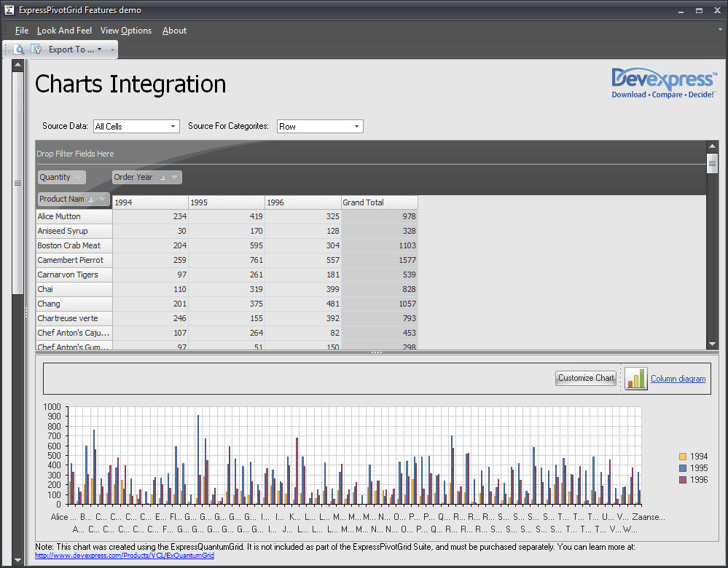Select the Chai row header
The height and width of the screenshot is (568, 728).
click(x=74, y=289)
